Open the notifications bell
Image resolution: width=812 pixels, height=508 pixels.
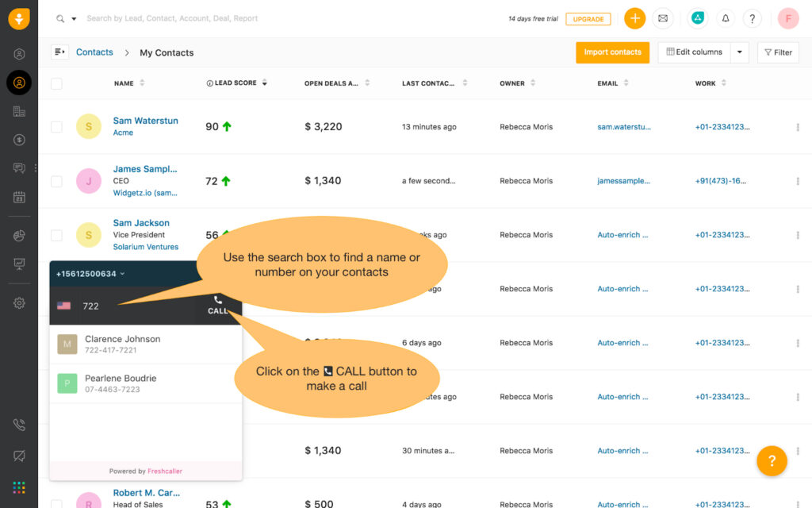click(x=725, y=18)
